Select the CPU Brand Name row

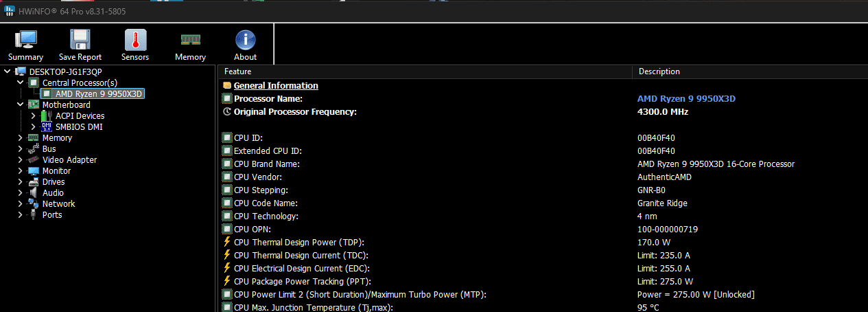pyautogui.click(x=543, y=164)
